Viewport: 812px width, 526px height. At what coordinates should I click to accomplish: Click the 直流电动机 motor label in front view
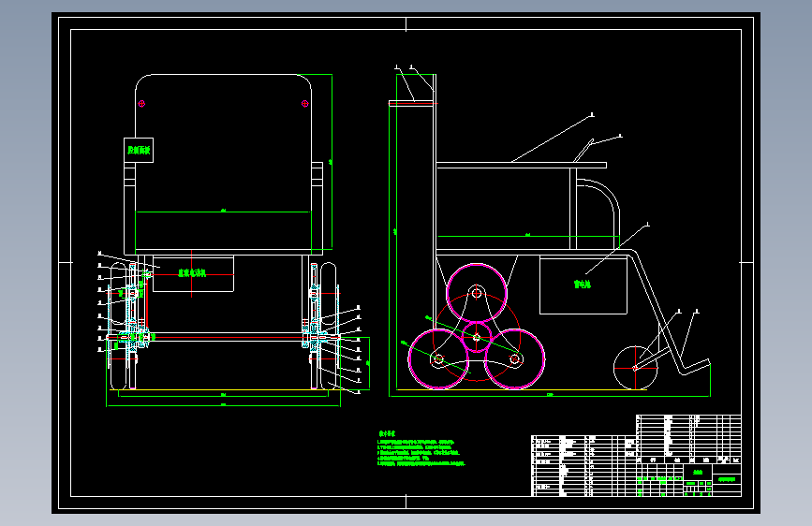pos(192,273)
